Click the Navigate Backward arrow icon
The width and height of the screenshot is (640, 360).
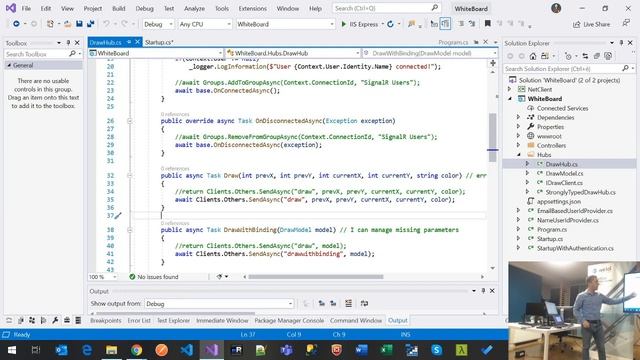16,24
